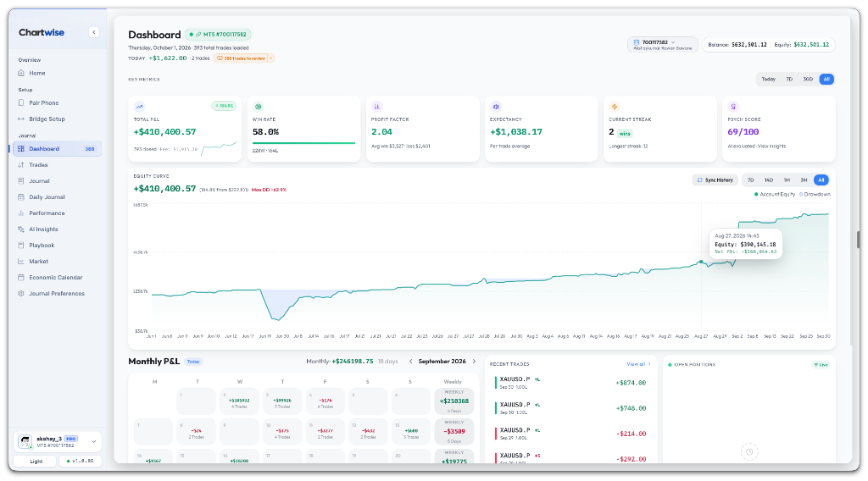
Task: Click the Psych Score card icon
Action: (x=733, y=107)
